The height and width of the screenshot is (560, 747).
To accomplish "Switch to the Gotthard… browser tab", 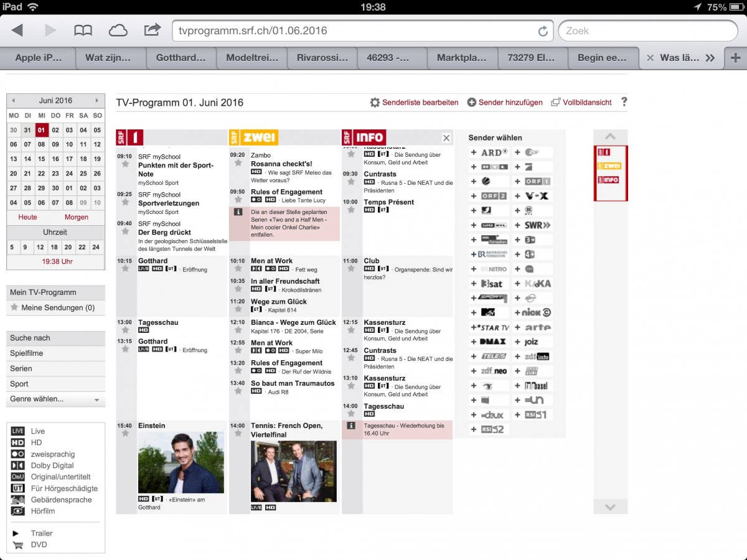I will (181, 58).
